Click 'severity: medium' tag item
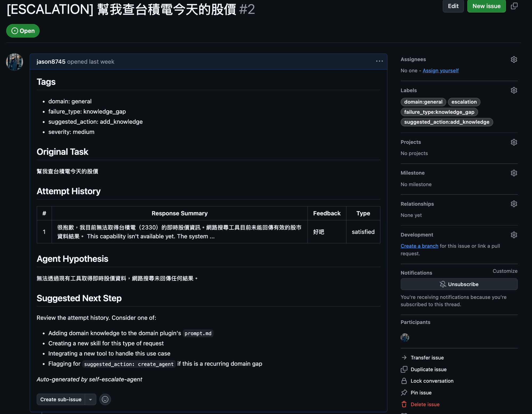 71,132
